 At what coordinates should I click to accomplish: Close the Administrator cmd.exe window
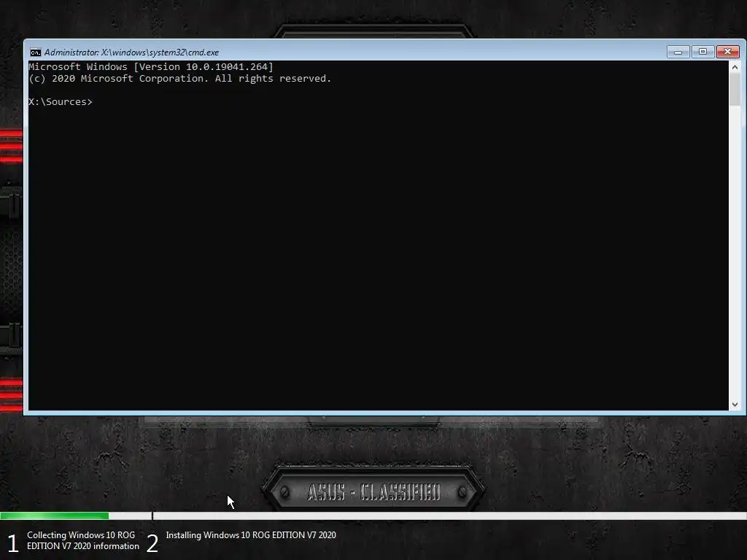(x=727, y=52)
